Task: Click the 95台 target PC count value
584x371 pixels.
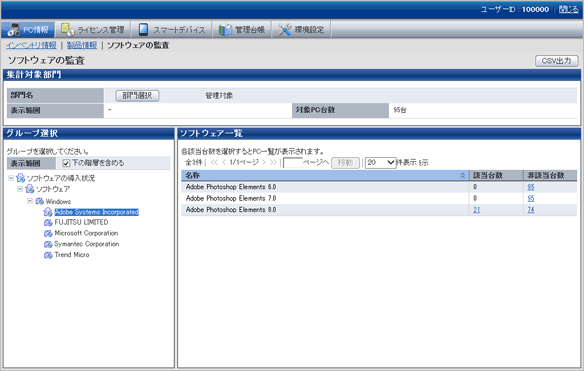Action: click(x=400, y=110)
